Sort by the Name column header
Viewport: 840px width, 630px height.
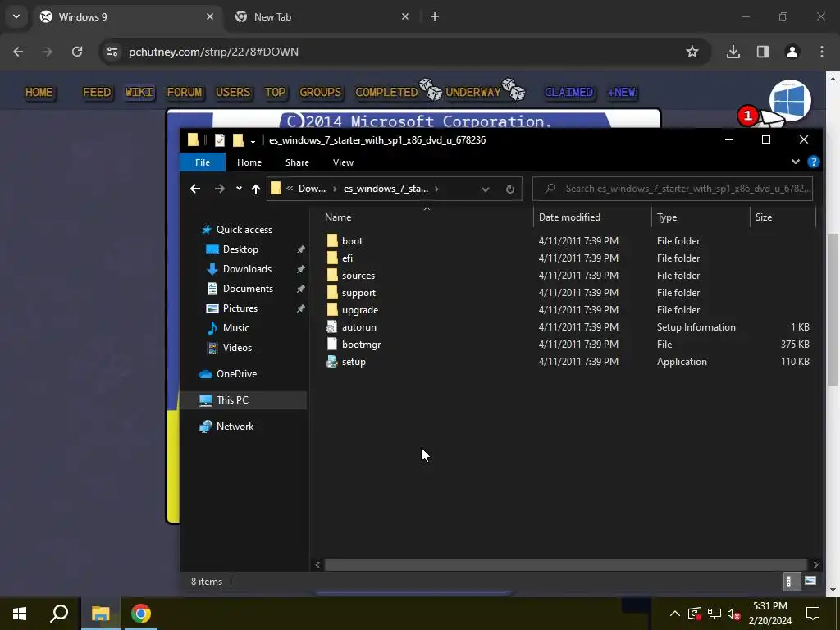coord(337,217)
